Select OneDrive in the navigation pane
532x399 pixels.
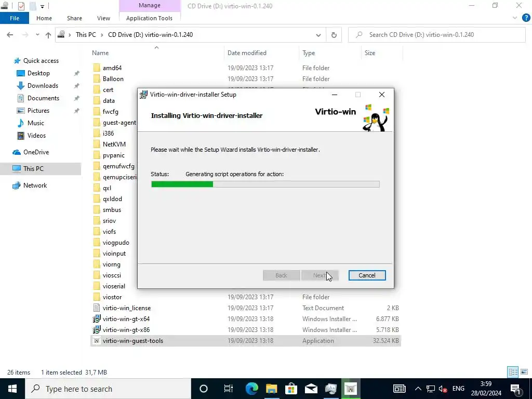point(36,152)
